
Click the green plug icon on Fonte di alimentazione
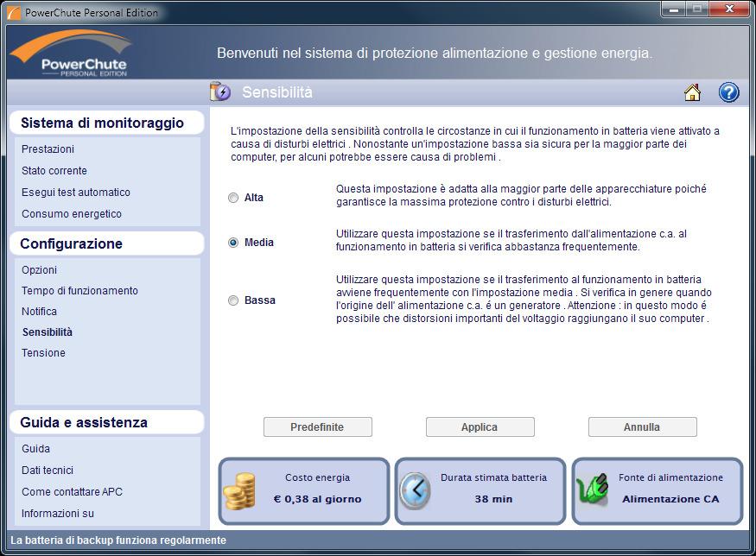(594, 490)
